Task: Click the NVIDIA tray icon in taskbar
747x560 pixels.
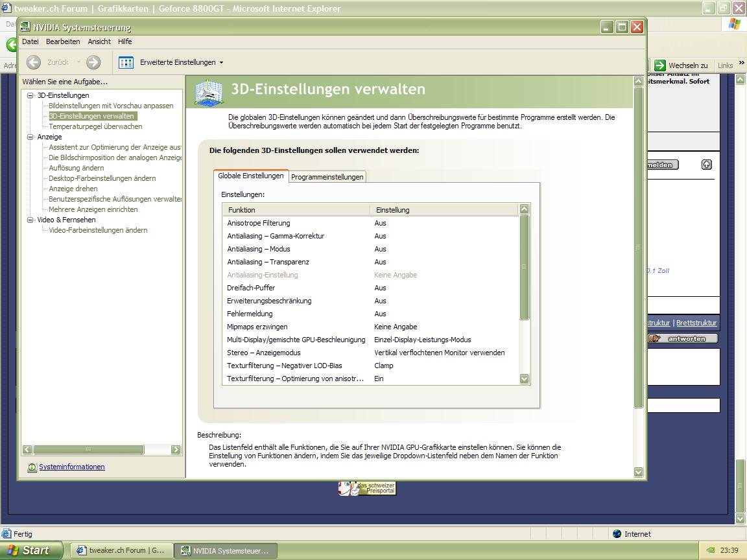Action: (710, 550)
